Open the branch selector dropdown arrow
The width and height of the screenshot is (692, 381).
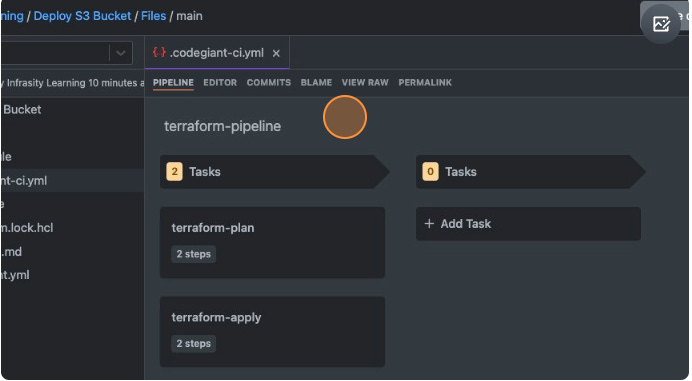click(120, 53)
